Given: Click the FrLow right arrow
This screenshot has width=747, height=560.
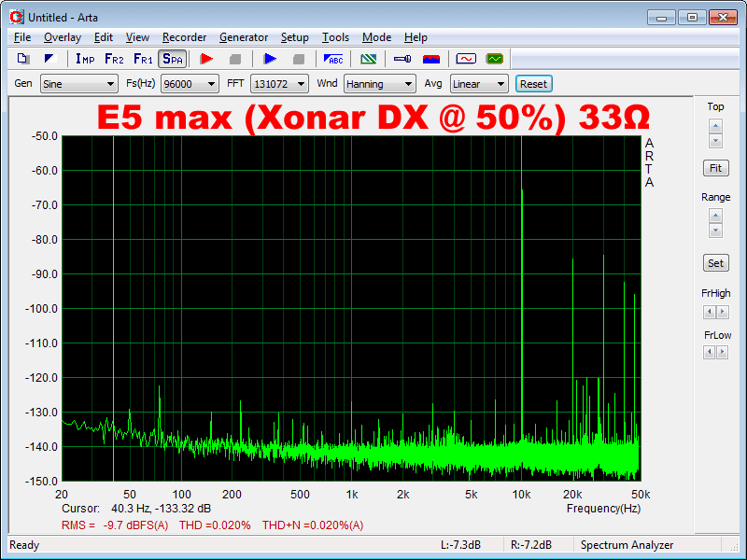Looking at the screenshot, I should point(723,353).
